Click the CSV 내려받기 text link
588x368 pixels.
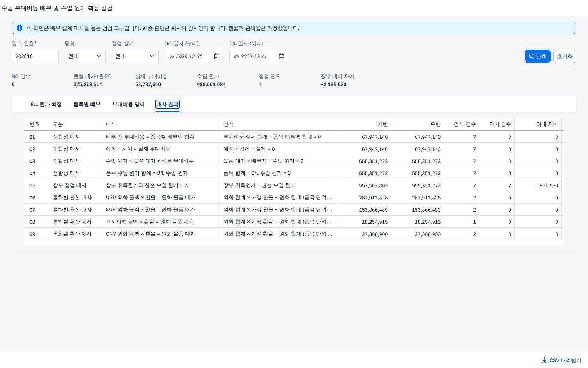click(x=565, y=360)
